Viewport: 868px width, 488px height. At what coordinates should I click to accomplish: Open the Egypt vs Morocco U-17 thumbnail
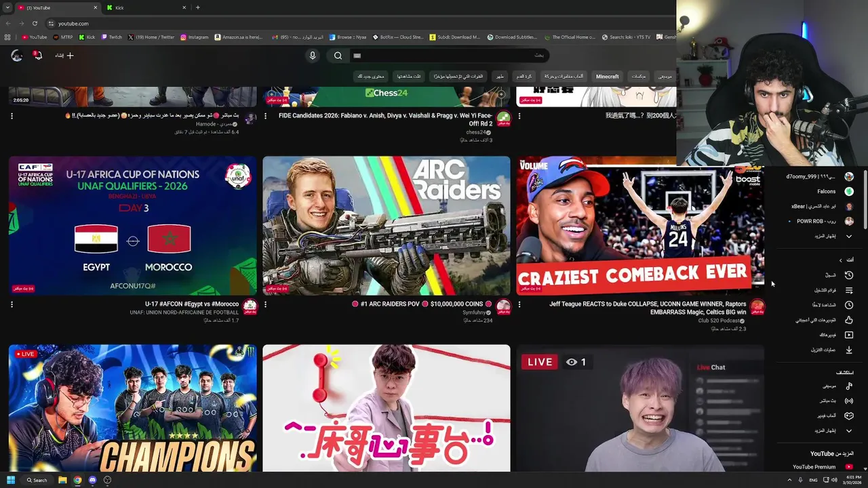coord(133,226)
